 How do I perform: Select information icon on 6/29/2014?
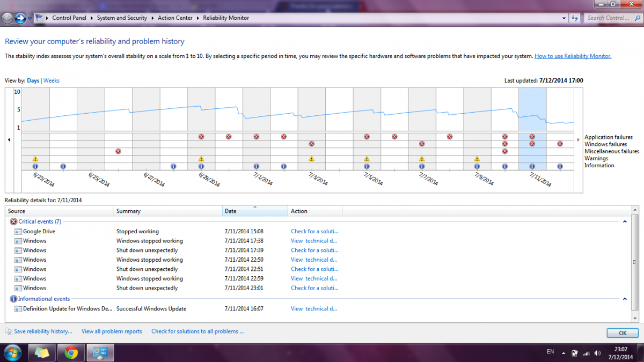point(201,166)
